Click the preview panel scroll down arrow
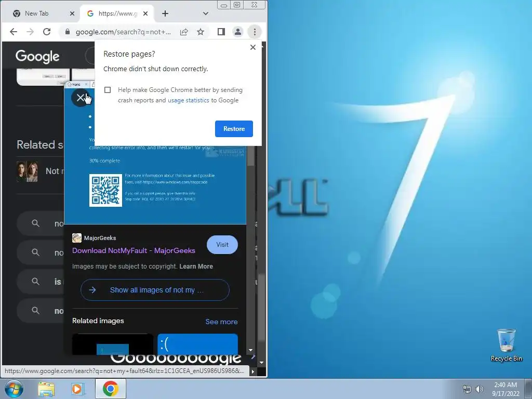Viewport: 532px width, 399px height. [250, 350]
